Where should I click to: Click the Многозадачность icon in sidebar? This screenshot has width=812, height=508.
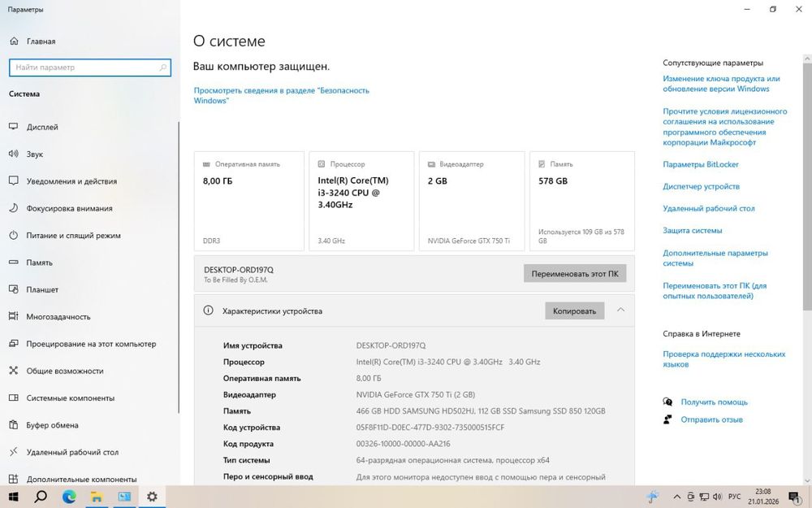pyautogui.click(x=14, y=316)
